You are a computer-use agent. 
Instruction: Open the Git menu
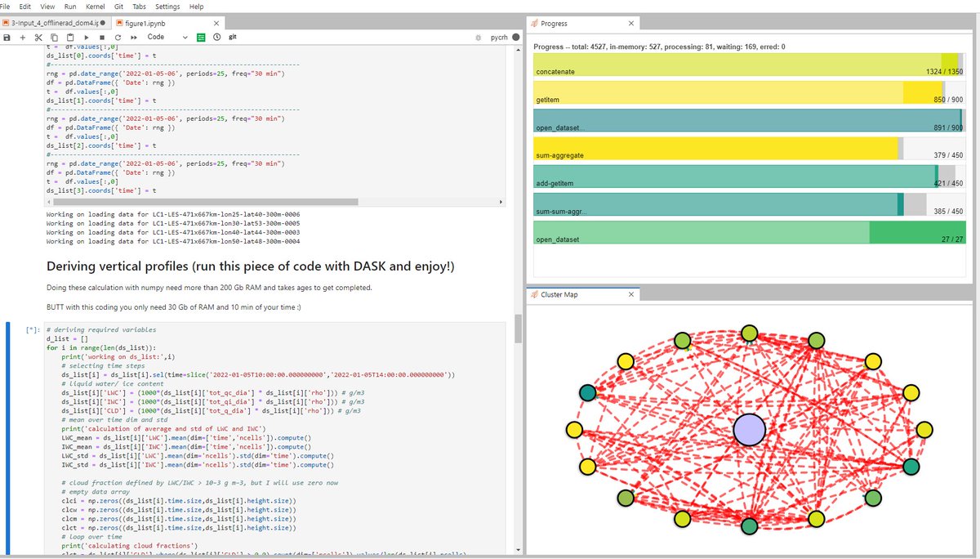[x=118, y=7]
